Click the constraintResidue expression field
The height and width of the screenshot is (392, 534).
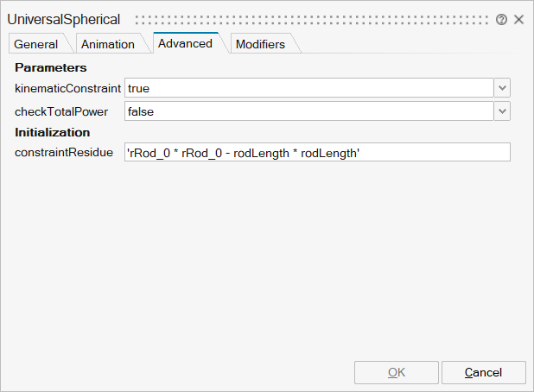point(317,153)
